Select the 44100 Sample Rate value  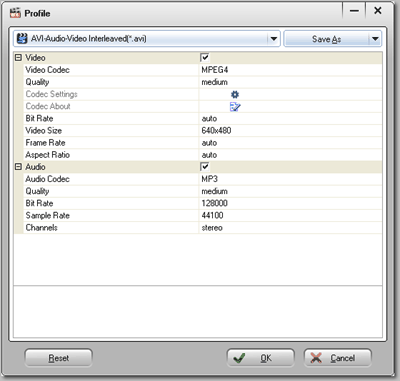point(212,215)
